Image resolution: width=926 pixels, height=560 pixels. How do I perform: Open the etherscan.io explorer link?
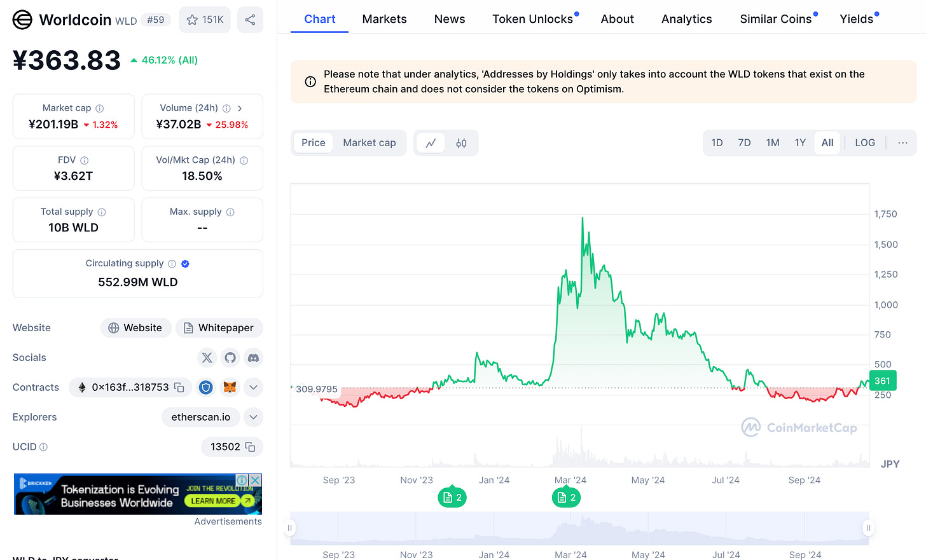coord(201,417)
